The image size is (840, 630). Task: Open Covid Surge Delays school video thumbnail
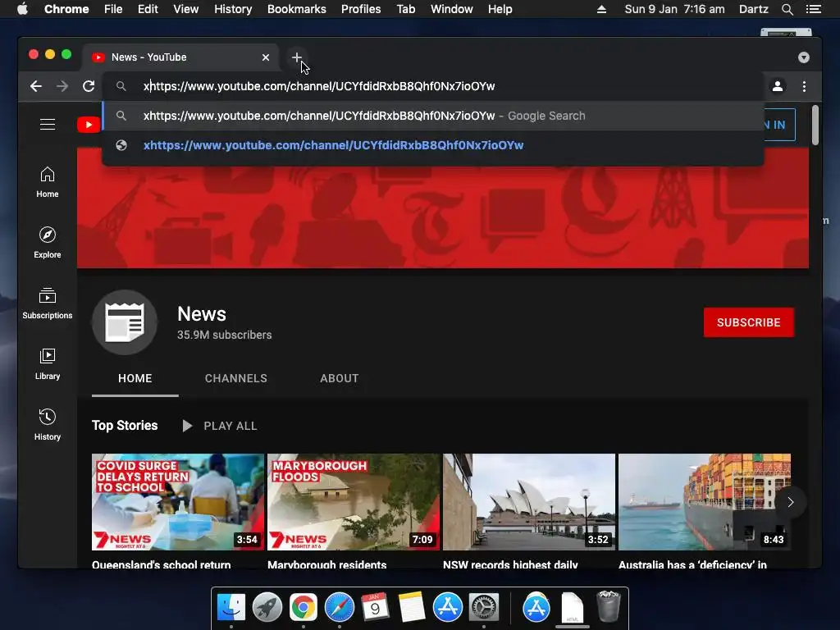click(178, 502)
